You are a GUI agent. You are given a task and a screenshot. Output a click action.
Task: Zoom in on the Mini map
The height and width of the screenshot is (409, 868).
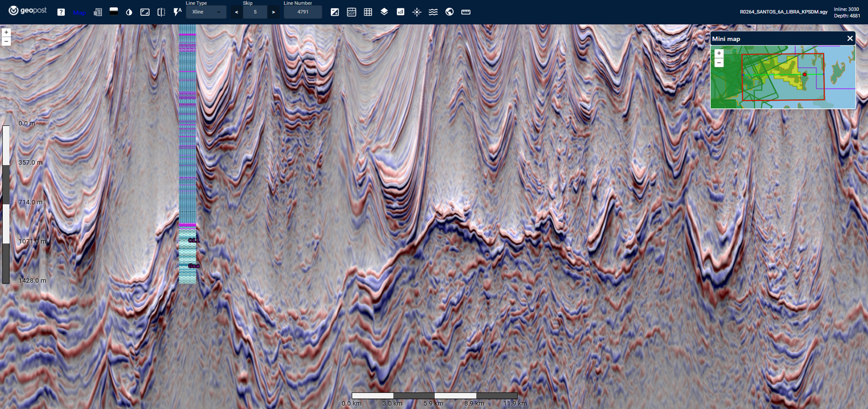[719, 53]
